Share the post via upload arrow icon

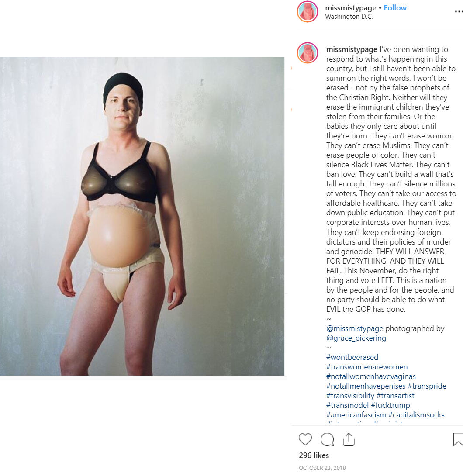tap(349, 439)
